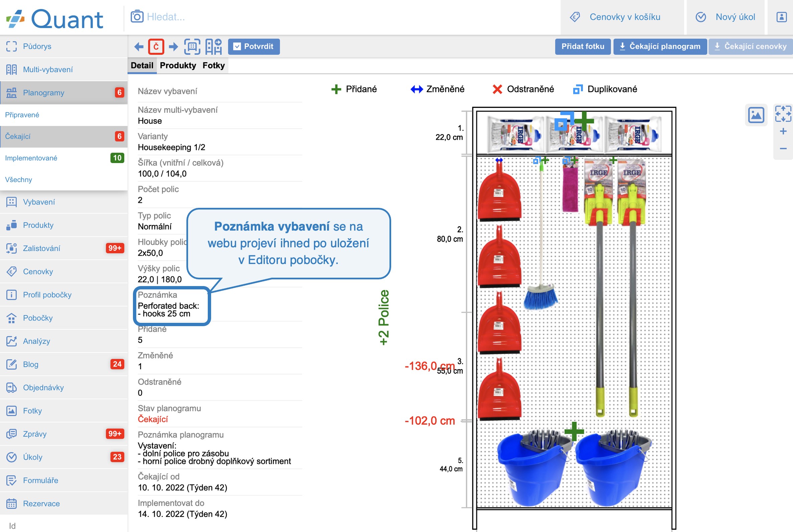Click the back arrow in planogram toolbar
Image resolution: width=793 pixels, height=532 pixels.
(138, 46)
